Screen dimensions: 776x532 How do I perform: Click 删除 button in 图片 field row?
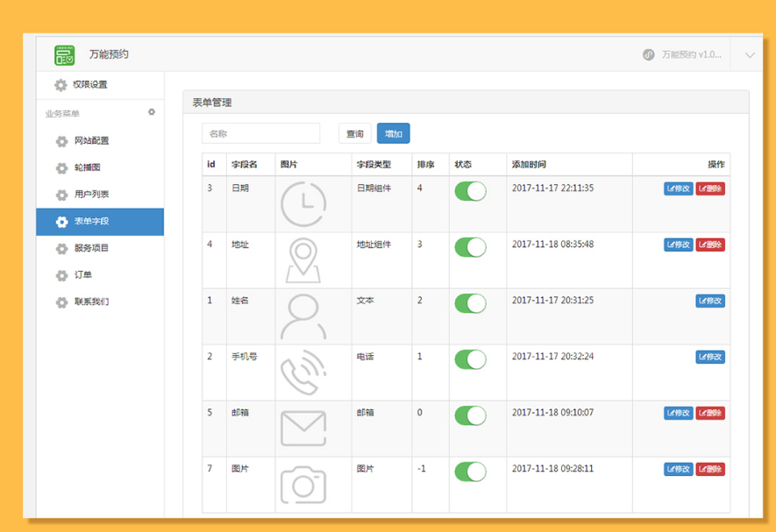[x=710, y=469]
